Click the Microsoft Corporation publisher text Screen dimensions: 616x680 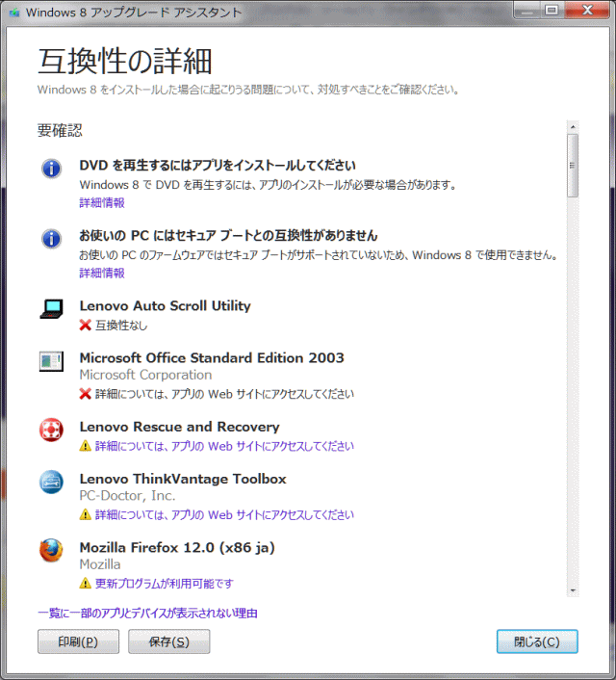(x=145, y=375)
